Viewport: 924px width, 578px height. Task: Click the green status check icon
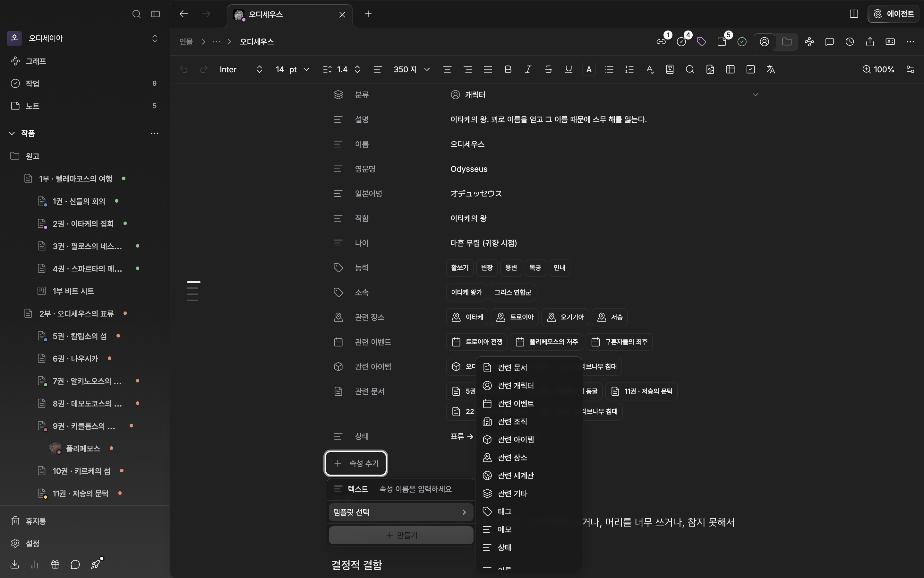point(742,42)
